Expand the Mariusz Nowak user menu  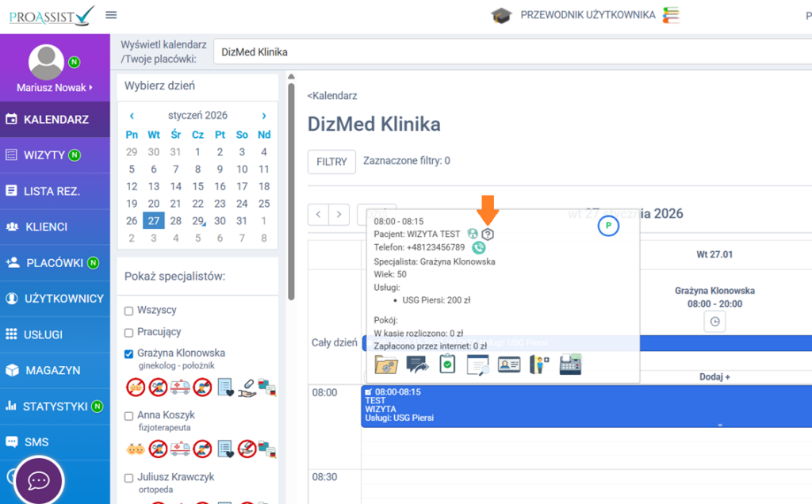pos(55,87)
